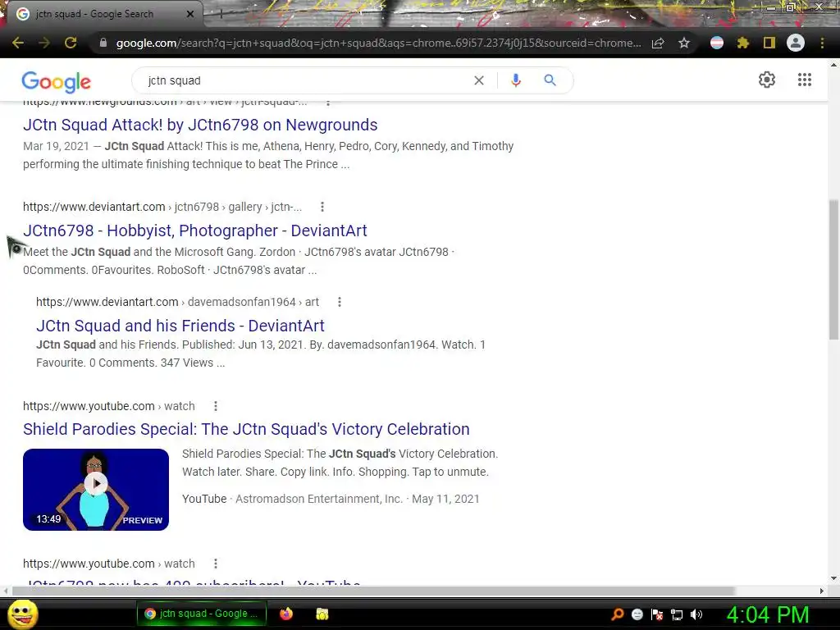Start voice search with the microphone
840x630 pixels.
(x=515, y=80)
